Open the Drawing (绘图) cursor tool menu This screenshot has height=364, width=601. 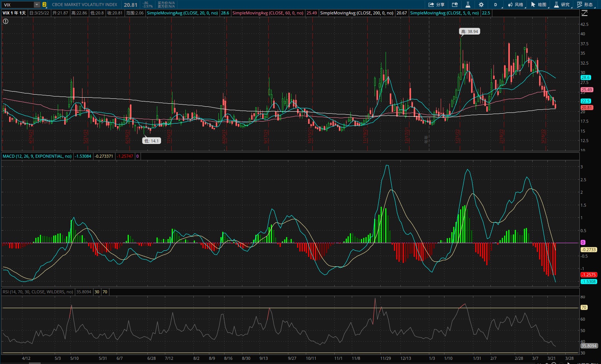coord(539,5)
